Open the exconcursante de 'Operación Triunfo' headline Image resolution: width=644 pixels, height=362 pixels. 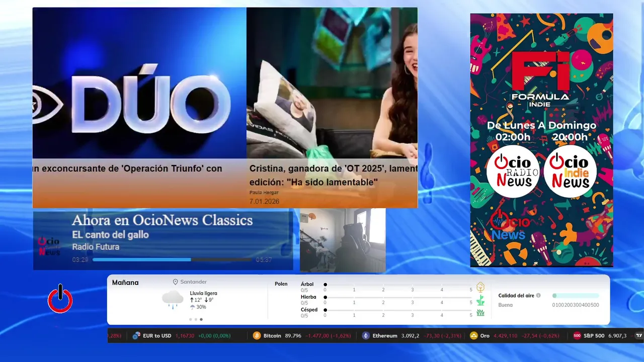click(x=127, y=169)
